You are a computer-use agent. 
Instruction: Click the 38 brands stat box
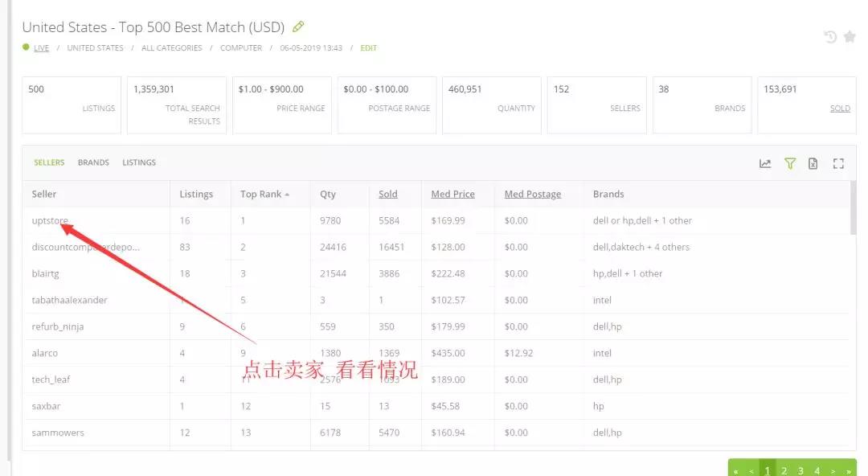click(702, 105)
